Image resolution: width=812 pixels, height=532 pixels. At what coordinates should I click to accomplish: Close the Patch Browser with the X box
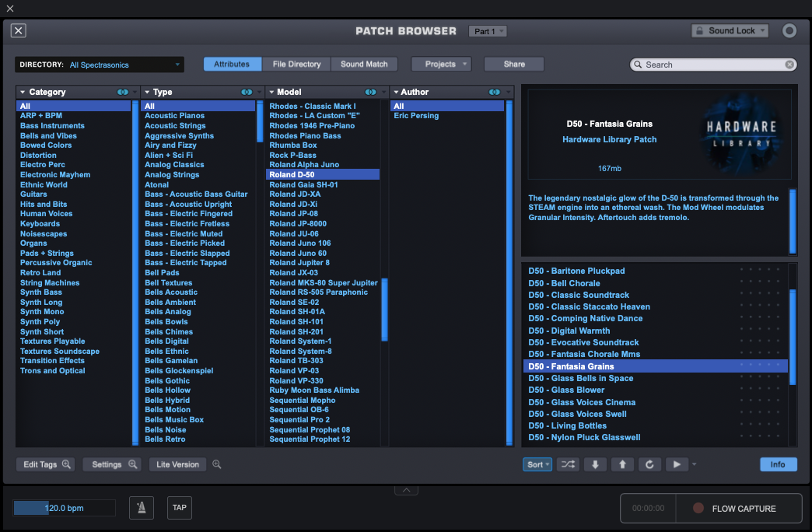click(18, 30)
